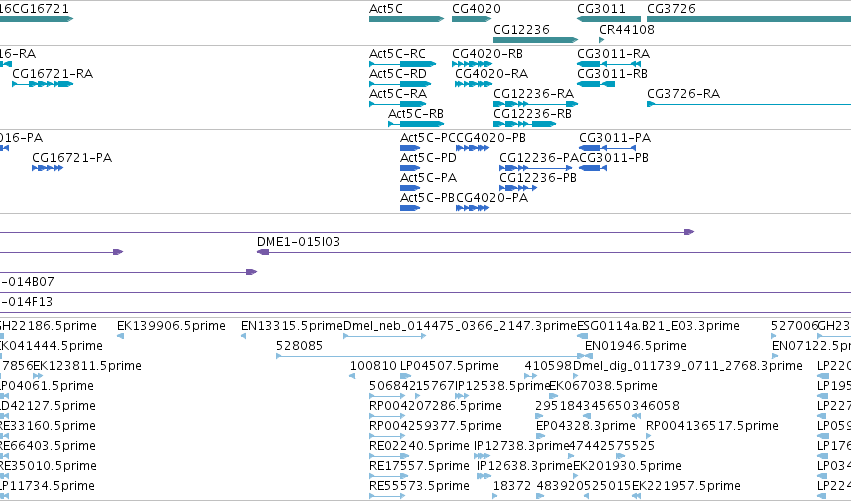Select the CG4020-RB transcript
Viewport: 851px width, 501px height.
(472, 64)
